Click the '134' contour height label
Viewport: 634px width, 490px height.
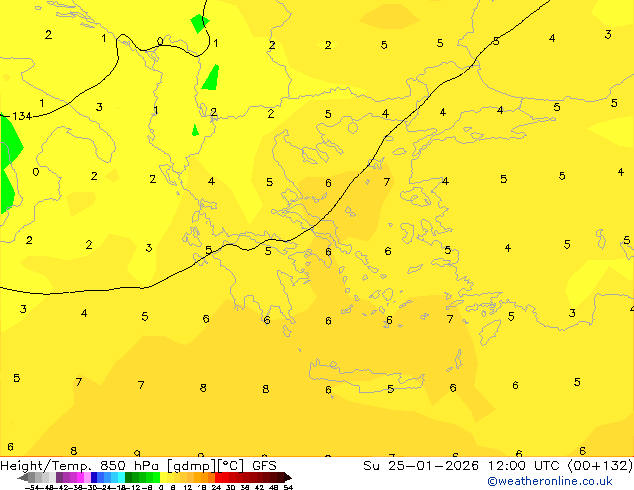[x=22, y=116]
